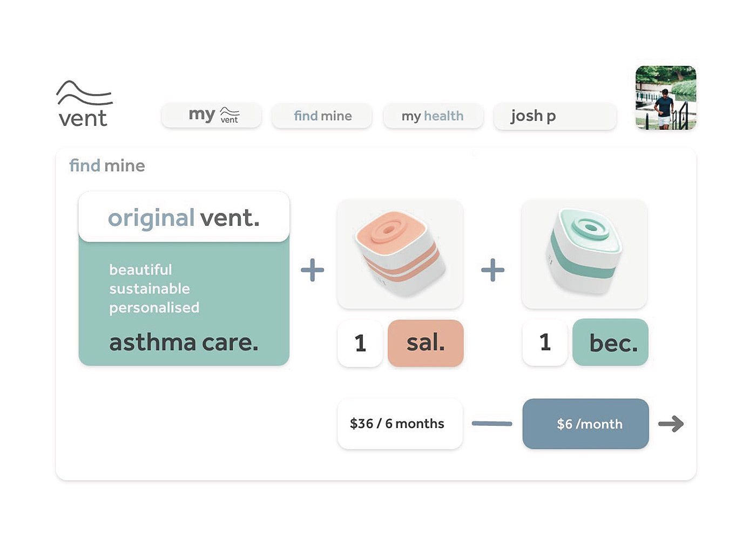Select the orange inhaler cartridge image

400,254
